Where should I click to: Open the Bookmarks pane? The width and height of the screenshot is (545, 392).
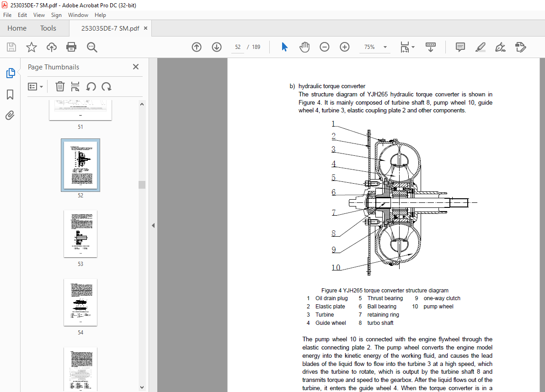click(x=10, y=95)
